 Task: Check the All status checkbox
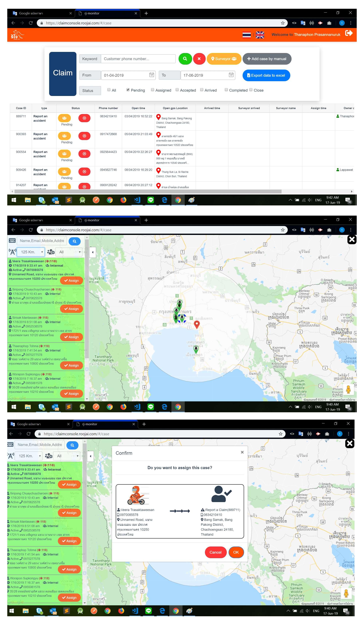pyautogui.click(x=109, y=90)
